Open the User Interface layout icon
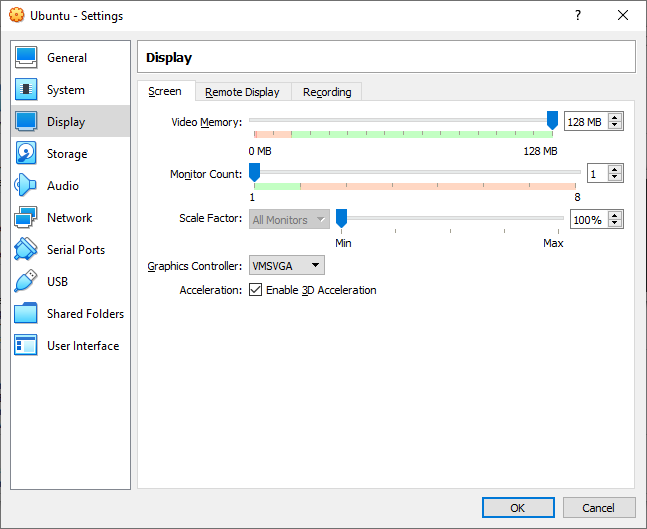 coord(26,345)
